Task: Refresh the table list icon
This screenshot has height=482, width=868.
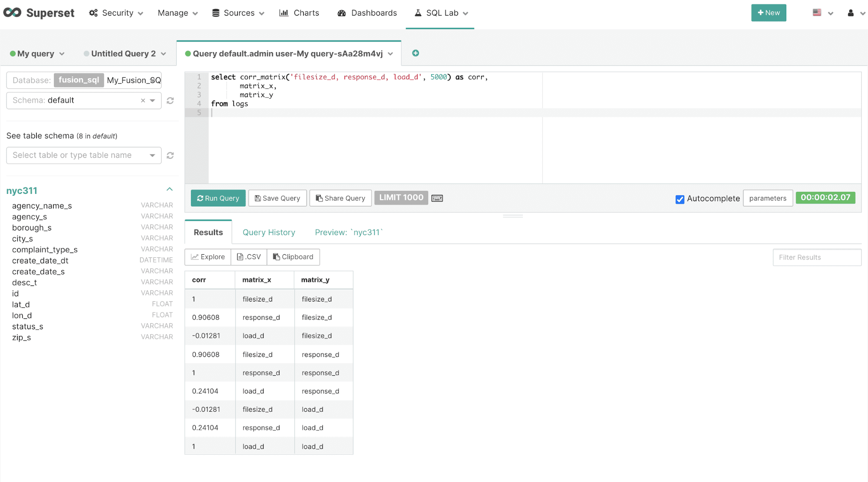Action: pos(170,155)
